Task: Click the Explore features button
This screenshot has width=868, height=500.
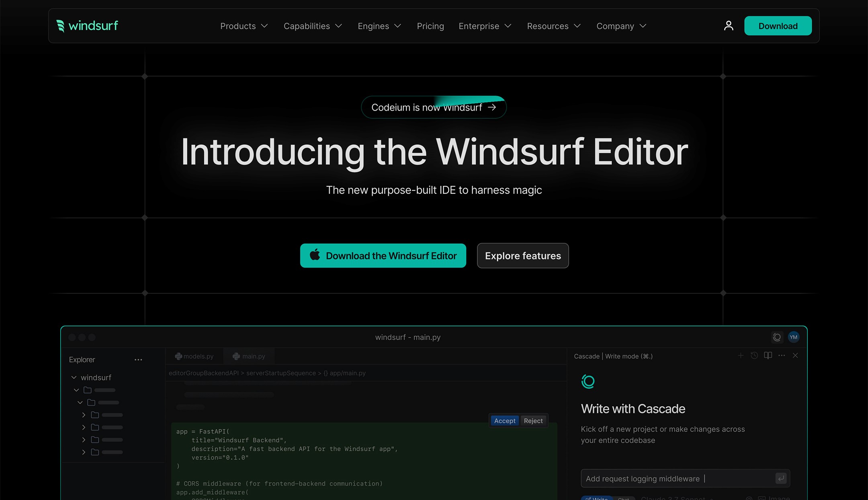Action: (523, 255)
